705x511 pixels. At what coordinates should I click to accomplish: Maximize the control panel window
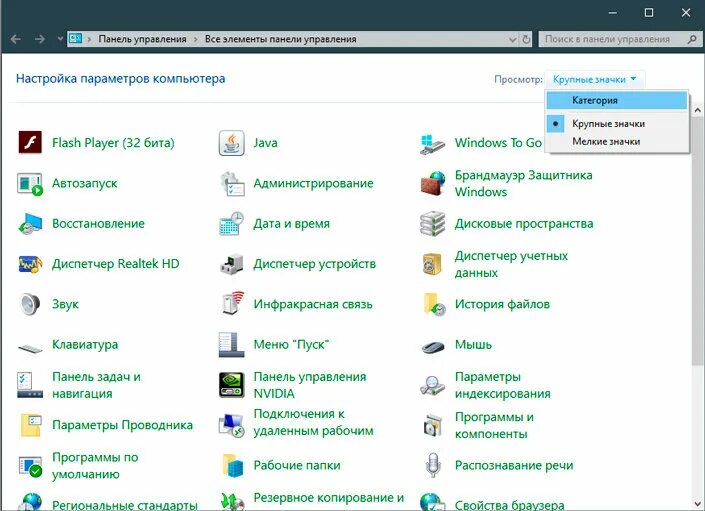(649, 13)
